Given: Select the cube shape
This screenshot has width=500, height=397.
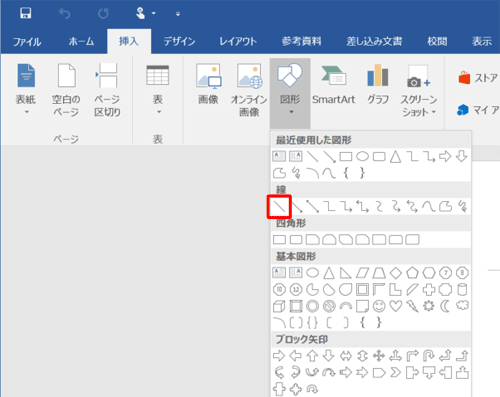Looking at the screenshot, I should click(279, 306).
